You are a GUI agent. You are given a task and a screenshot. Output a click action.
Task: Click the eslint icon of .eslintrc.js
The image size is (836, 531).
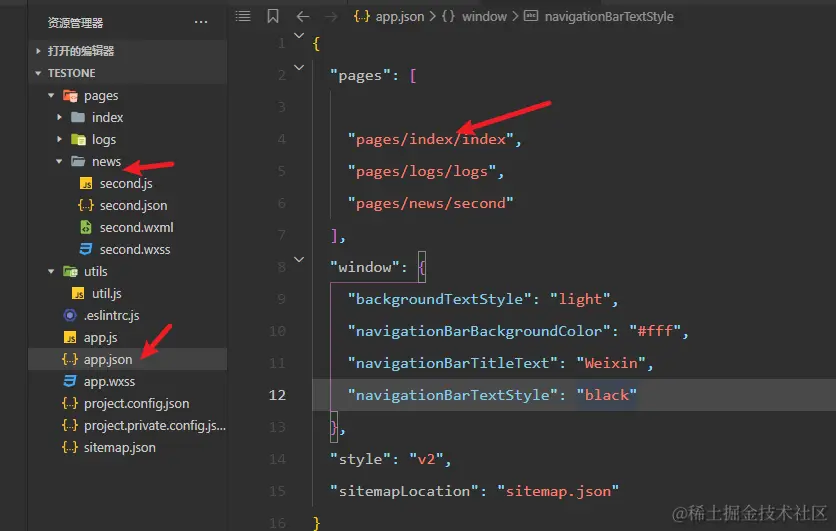(70, 315)
